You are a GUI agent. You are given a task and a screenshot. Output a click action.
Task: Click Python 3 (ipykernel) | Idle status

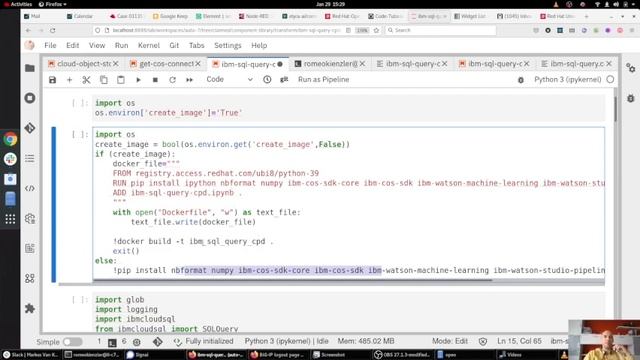(x=287, y=341)
